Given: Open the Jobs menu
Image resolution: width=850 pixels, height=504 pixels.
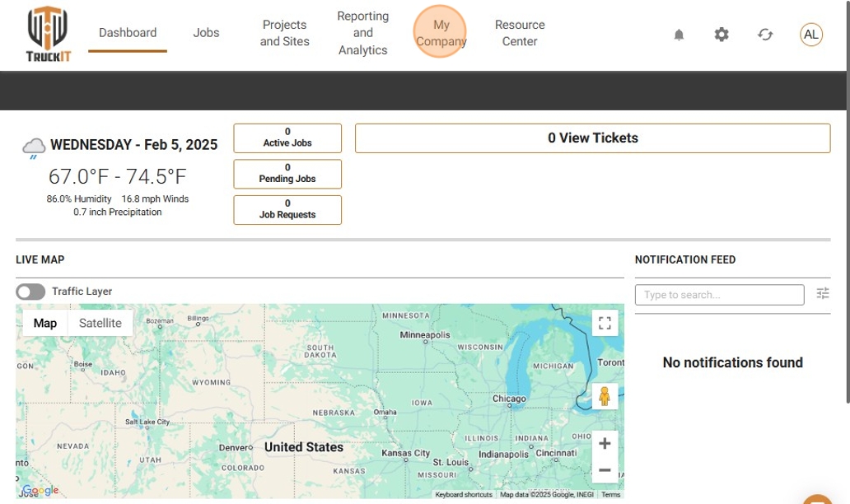Looking at the screenshot, I should tap(206, 32).
